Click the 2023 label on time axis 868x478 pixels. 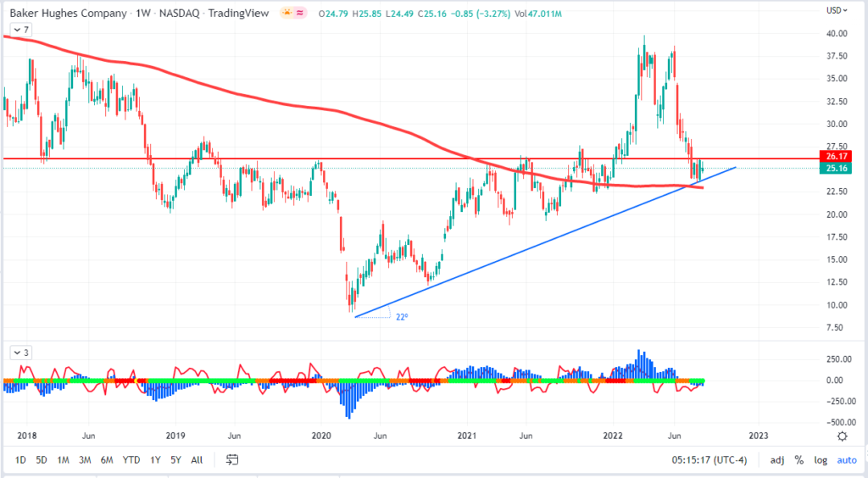tap(759, 436)
